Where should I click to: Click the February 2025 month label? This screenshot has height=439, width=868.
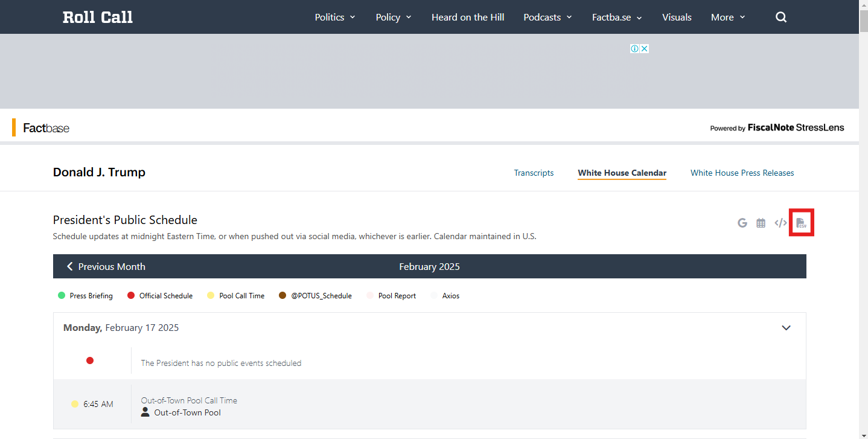coord(430,266)
